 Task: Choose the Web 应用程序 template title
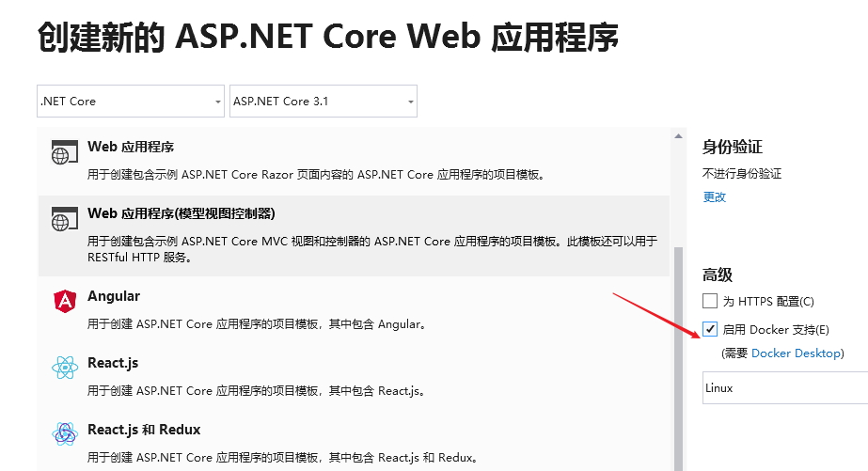tap(131, 147)
